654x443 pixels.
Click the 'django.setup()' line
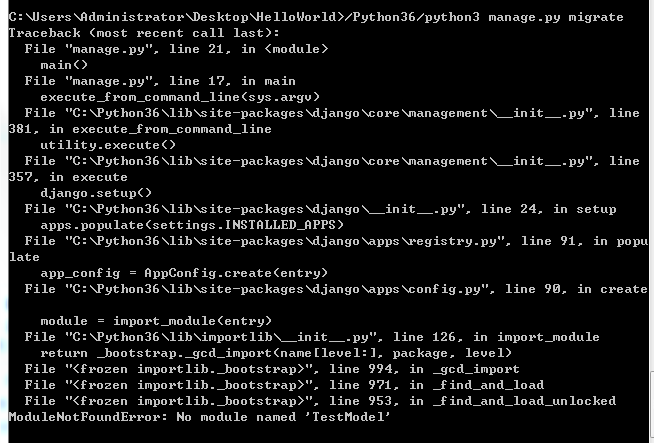96,193
